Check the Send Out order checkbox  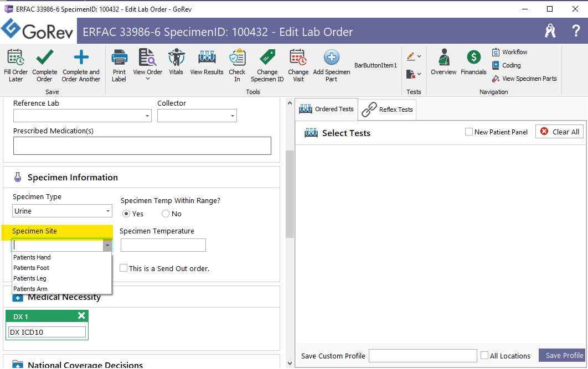click(x=123, y=268)
